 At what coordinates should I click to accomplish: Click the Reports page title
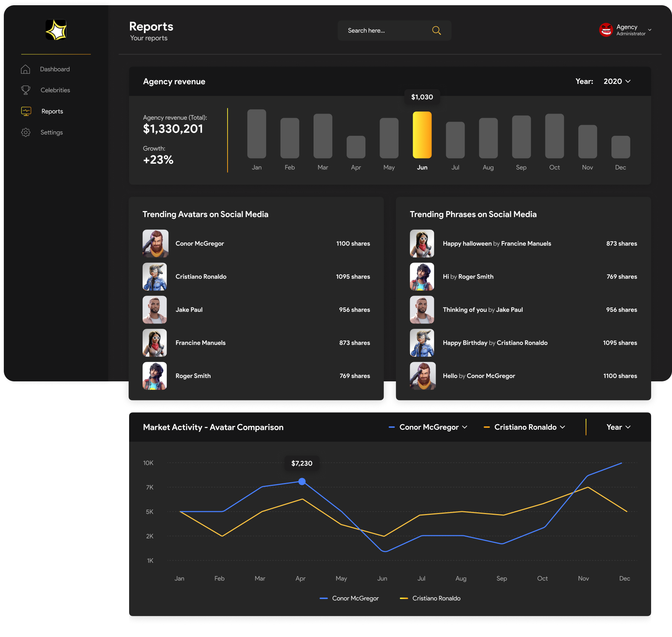pyautogui.click(x=151, y=26)
